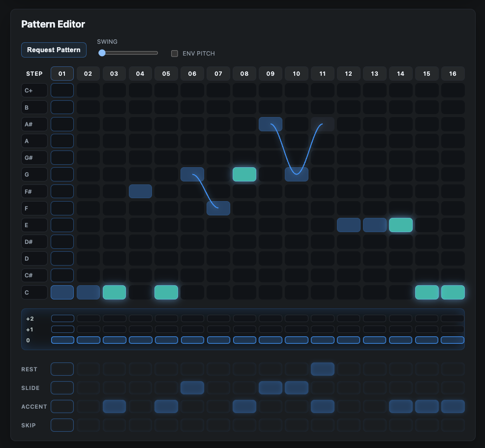Toggle REST on step 01
485x448 pixels.
[62, 369]
